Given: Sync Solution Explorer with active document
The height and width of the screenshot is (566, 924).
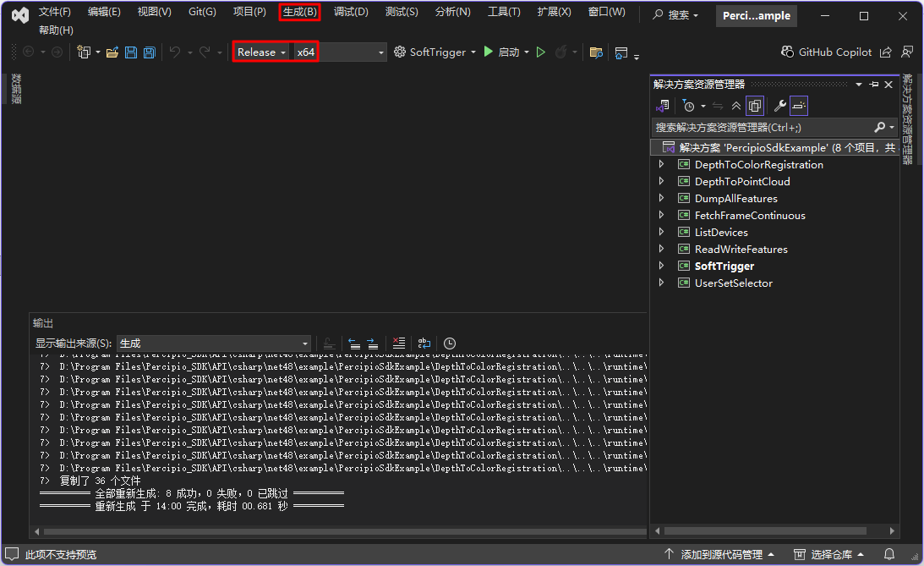Looking at the screenshot, I should [x=717, y=106].
